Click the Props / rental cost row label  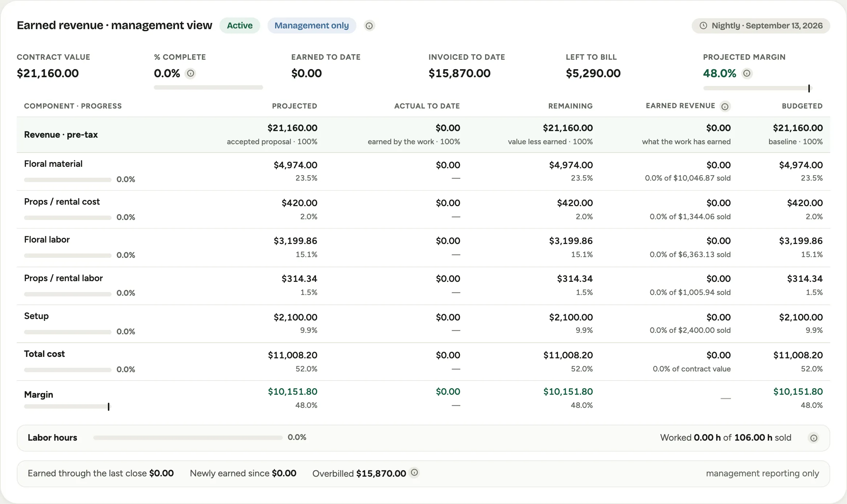pyautogui.click(x=62, y=202)
